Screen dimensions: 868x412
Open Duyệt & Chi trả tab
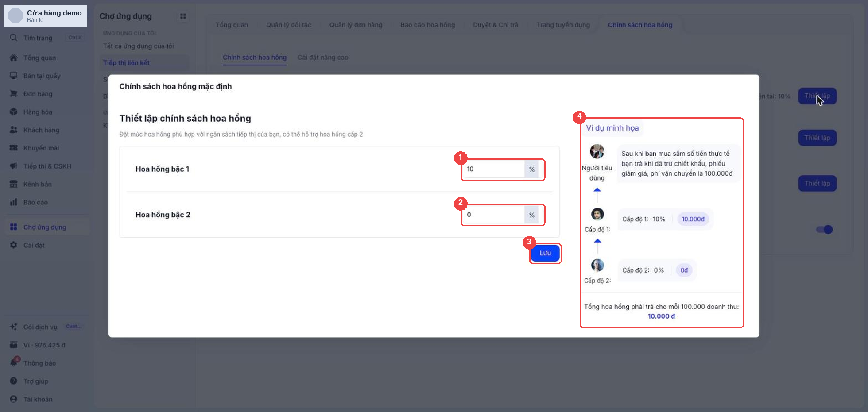[496, 25]
